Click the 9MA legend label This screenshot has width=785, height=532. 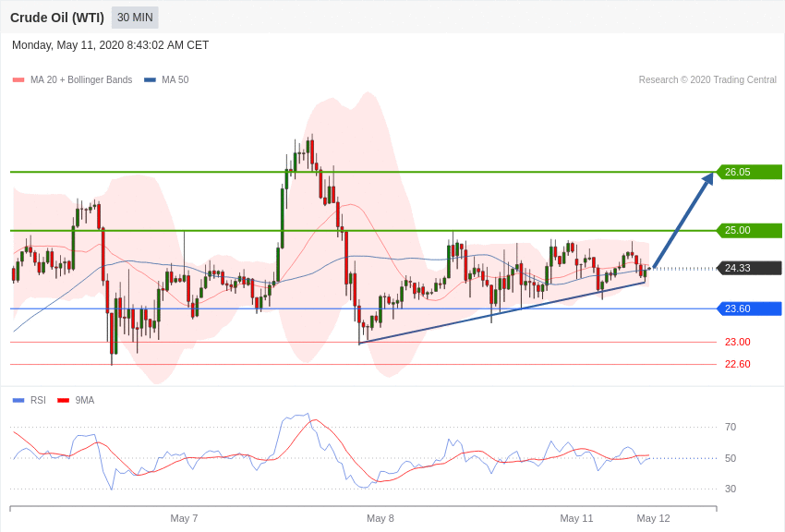coord(85,400)
